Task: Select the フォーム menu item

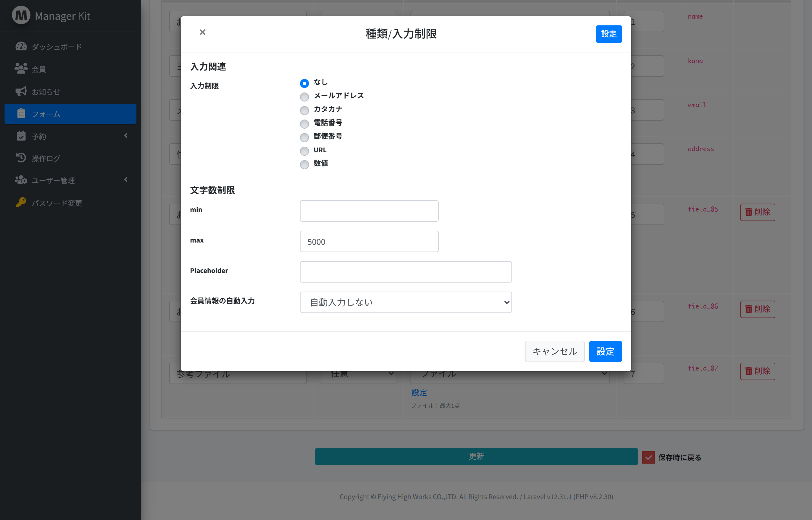Action: point(70,114)
